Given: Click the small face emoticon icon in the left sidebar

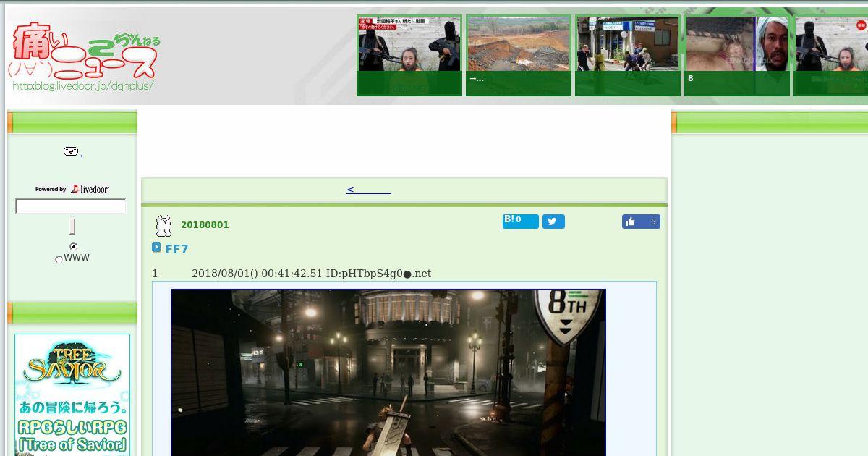Looking at the screenshot, I should click(x=71, y=151).
